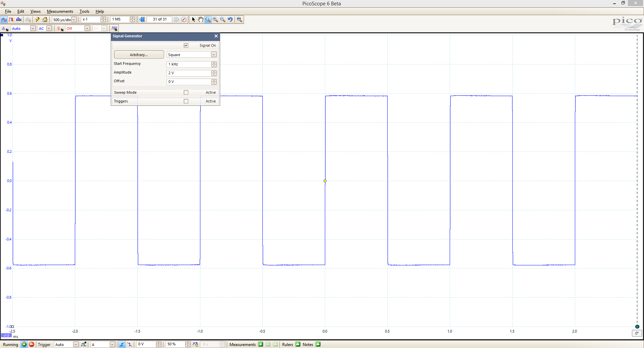
Task: Click the green Start capture button
Action: [x=24, y=344]
